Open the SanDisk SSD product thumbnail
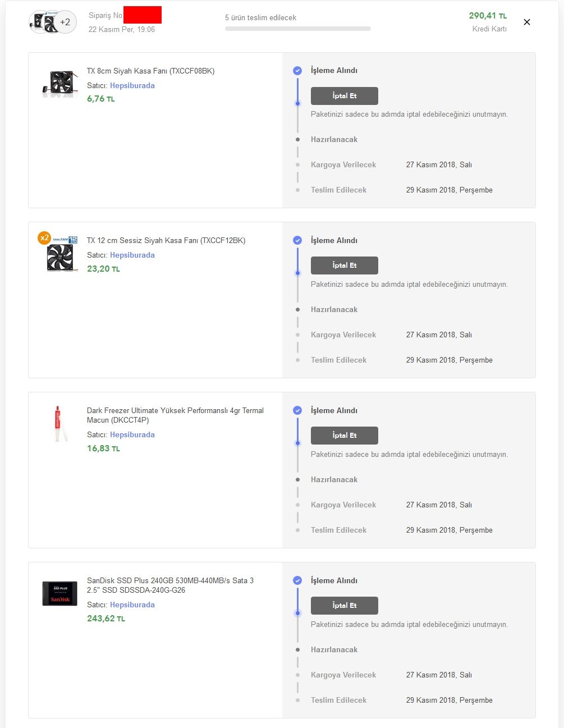The height and width of the screenshot is (728, 564). tap(59, 593)
